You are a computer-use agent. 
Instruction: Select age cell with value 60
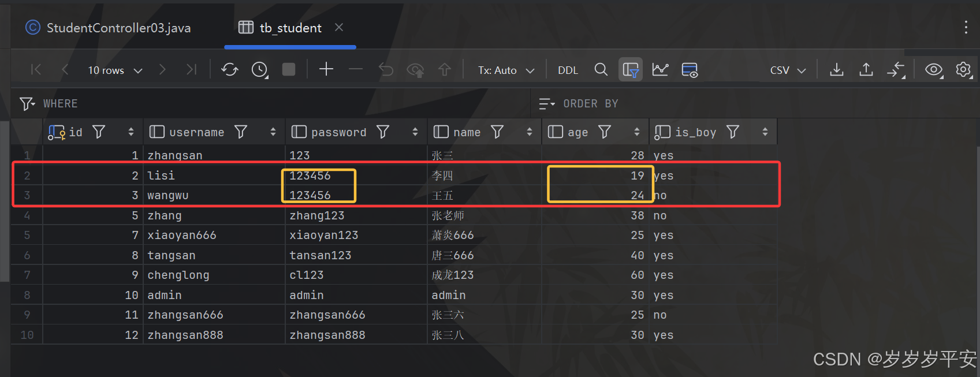pos(595,275)
